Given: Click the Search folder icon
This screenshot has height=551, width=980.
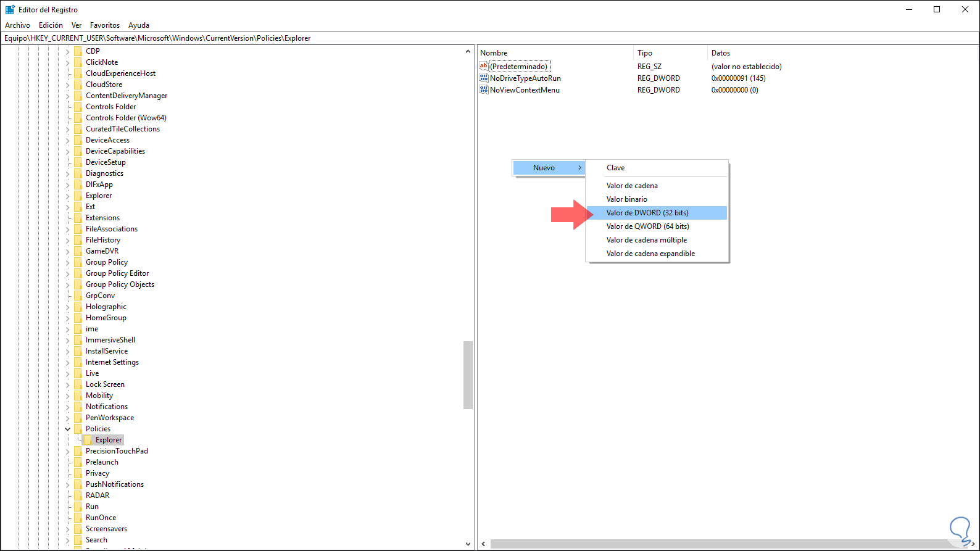Looking at the screenshot, I should tap(78, 540).
